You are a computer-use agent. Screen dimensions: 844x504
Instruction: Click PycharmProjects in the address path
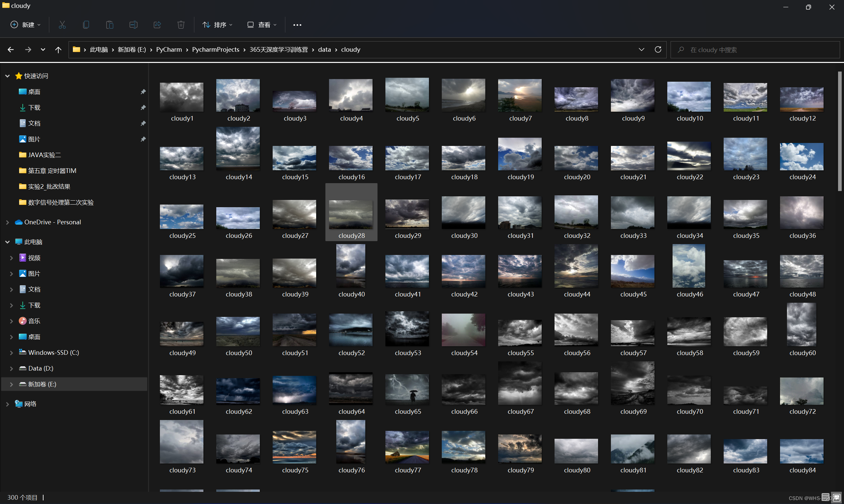(216, 50)
